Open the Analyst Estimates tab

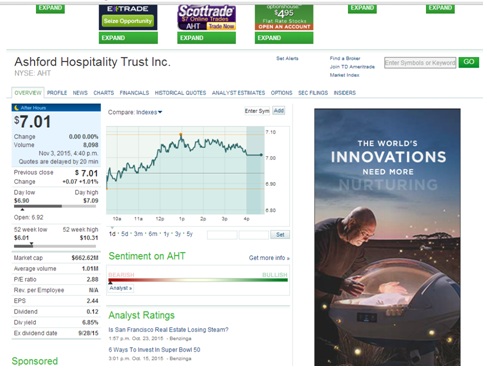click(238, 93)
